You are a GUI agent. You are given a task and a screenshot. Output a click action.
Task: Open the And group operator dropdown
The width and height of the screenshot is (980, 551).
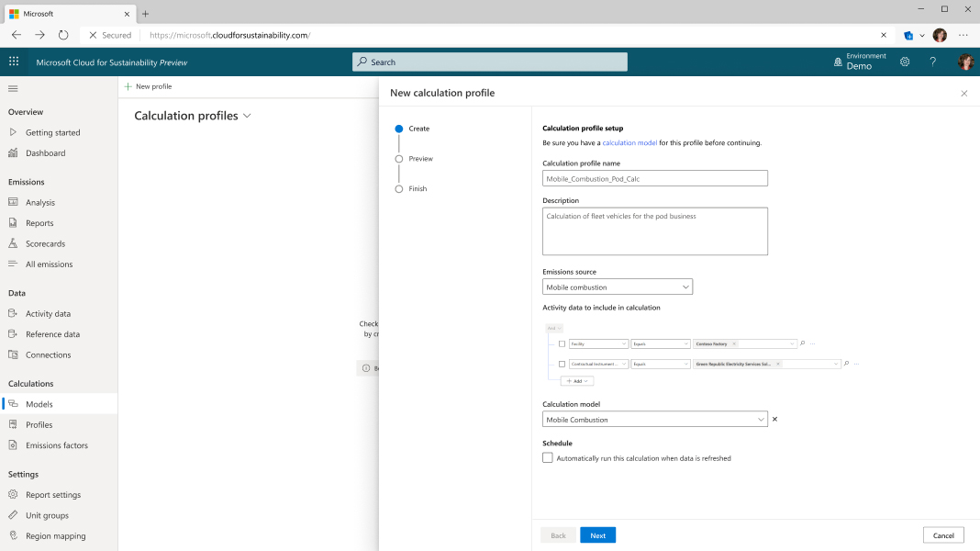point(554,328)
